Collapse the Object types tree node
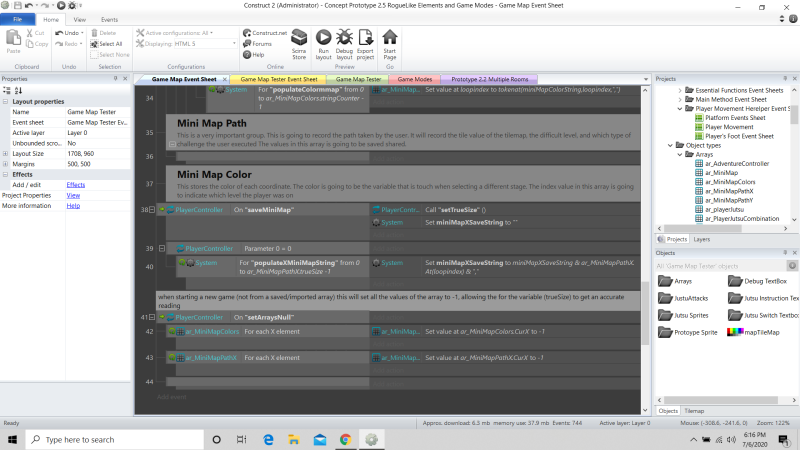This screenshot has height=450, width=800. pos(670,145)
